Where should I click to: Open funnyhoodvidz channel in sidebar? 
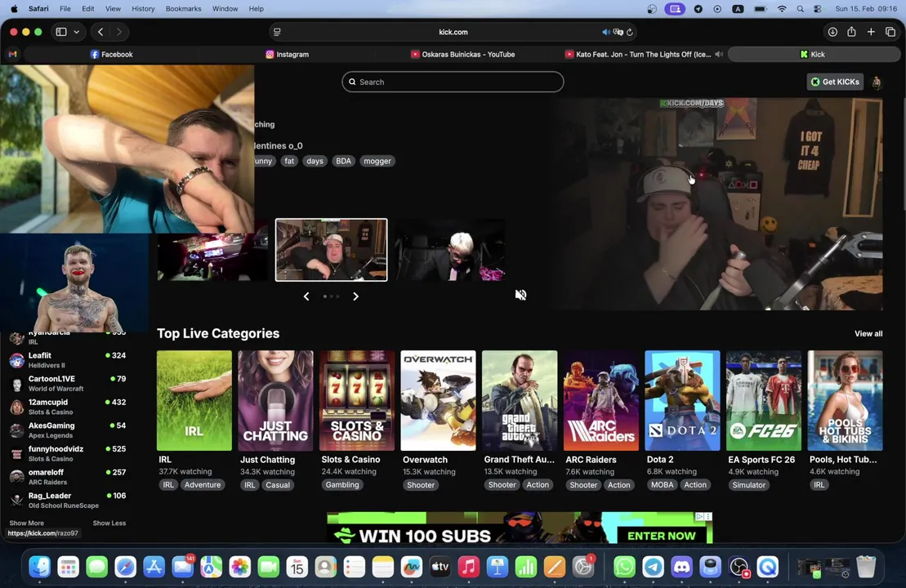(68, 453)
